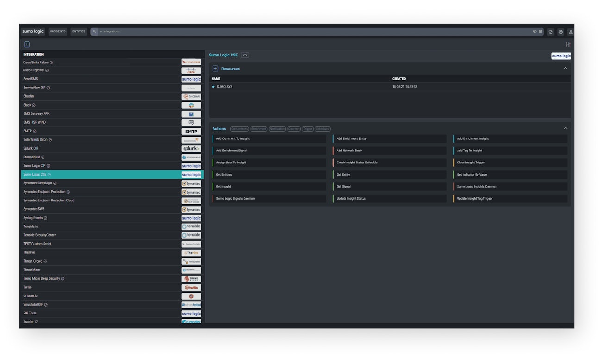The height and width of the screenshot is (364, 602).
Task: Toggle the Trigger action filter
Action: point(308,129)
